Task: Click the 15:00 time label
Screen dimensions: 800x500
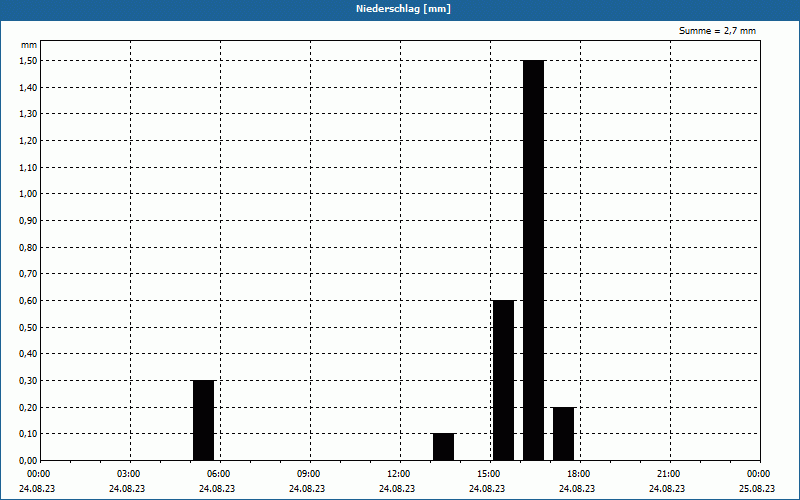Action: pos(489,474)
